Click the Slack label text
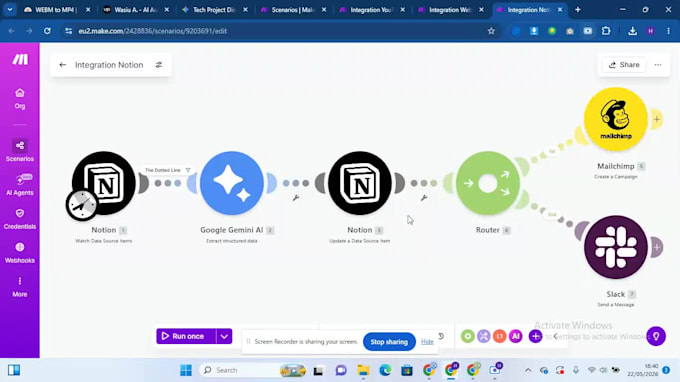 615,294
